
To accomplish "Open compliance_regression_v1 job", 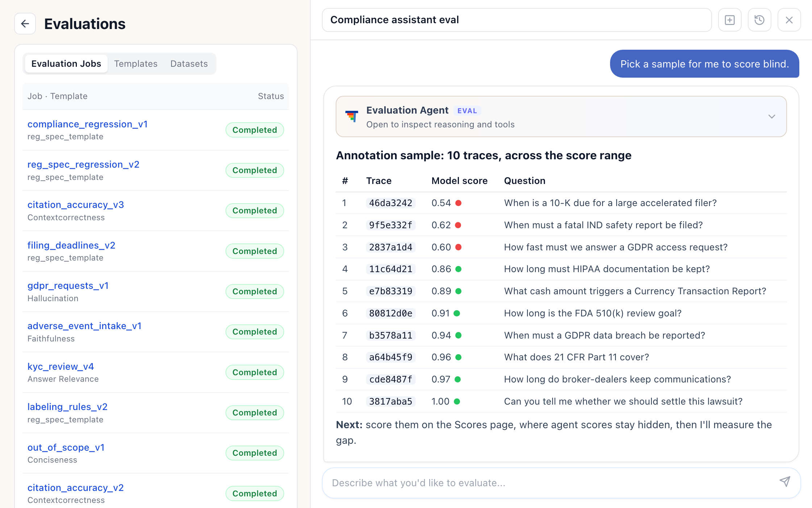I will point(87,124).
